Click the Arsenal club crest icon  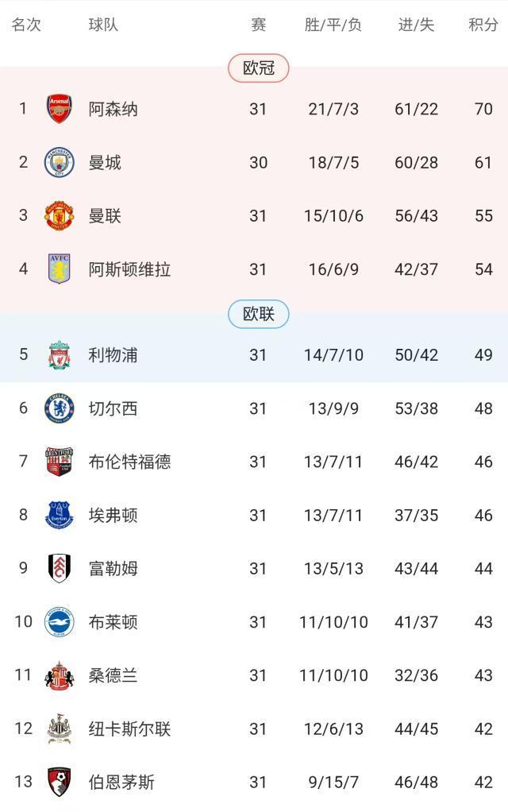click(60, 109)
